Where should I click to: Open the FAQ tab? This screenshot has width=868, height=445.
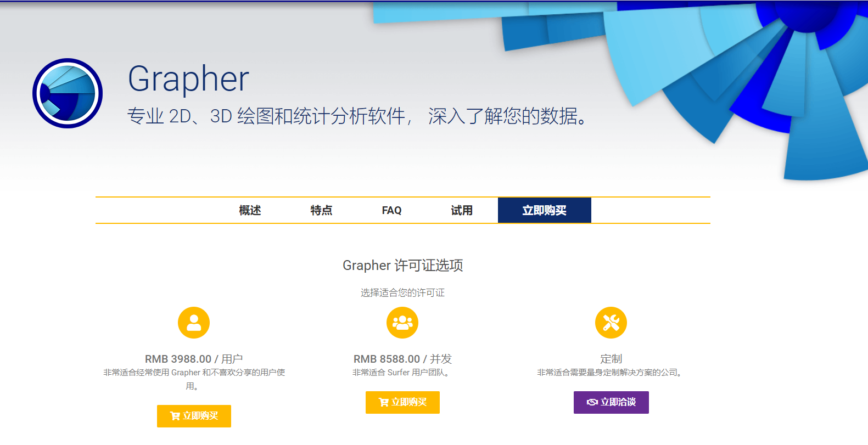(391, 210)
